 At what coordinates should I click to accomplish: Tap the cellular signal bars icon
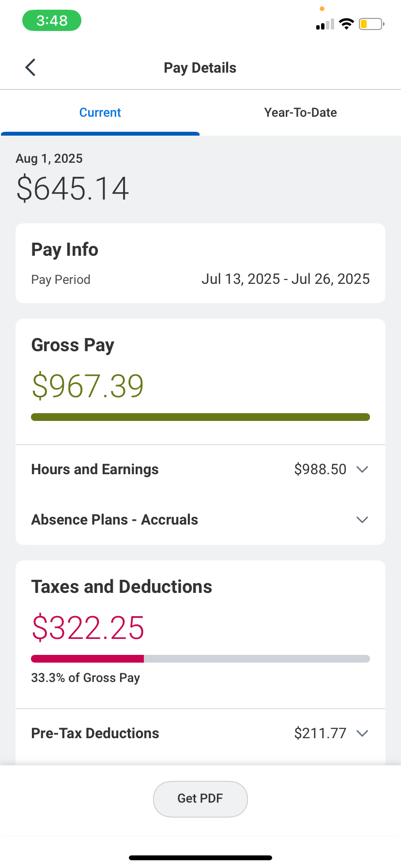[x=325, y=24]
